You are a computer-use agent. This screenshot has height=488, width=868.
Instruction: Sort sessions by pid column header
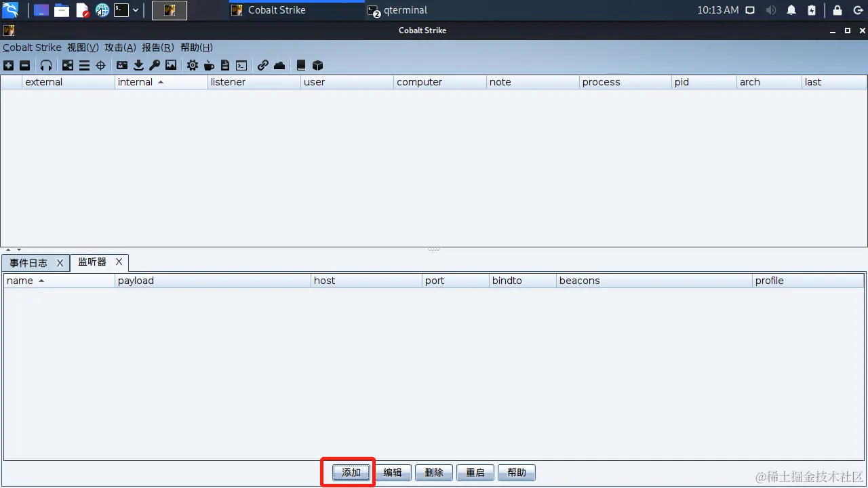pyautogui.click(x=705, y=82)
